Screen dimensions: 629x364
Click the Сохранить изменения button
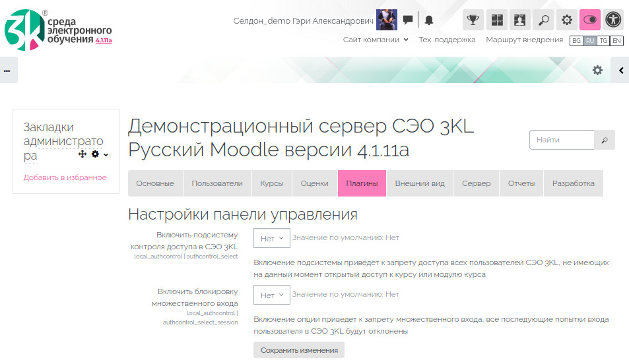pyautogui.click(x=299, y=350)
